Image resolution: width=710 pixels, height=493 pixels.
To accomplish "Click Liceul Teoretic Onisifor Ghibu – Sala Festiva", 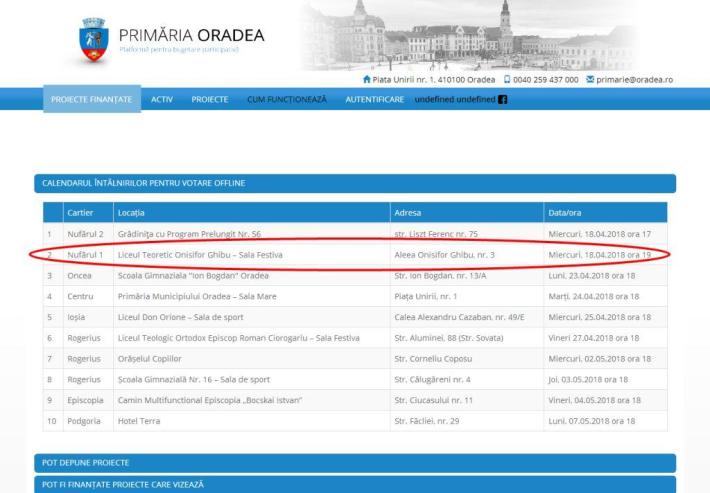I will coord(200,255).
